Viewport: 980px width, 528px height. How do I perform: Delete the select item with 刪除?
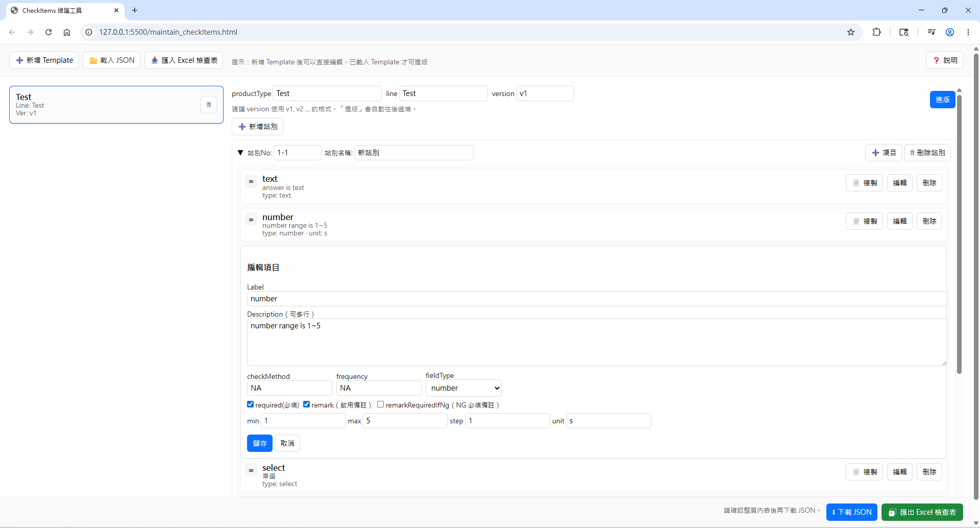[929, 472]
